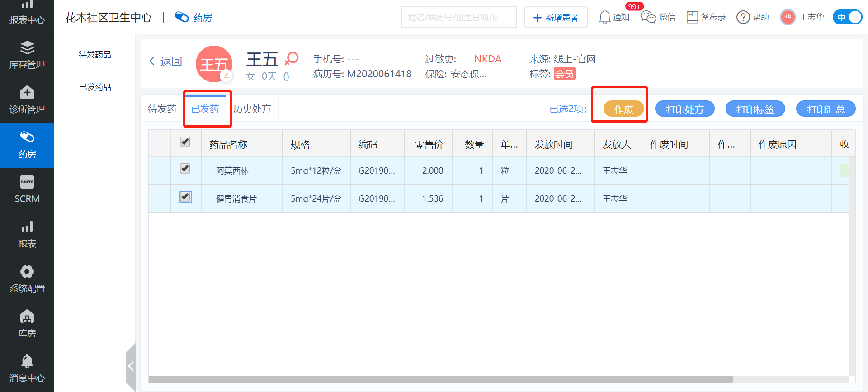This screenshot has height=392, width=868.
Task: Open 库房 warehouse icon
Action: [x=27, y=316]
